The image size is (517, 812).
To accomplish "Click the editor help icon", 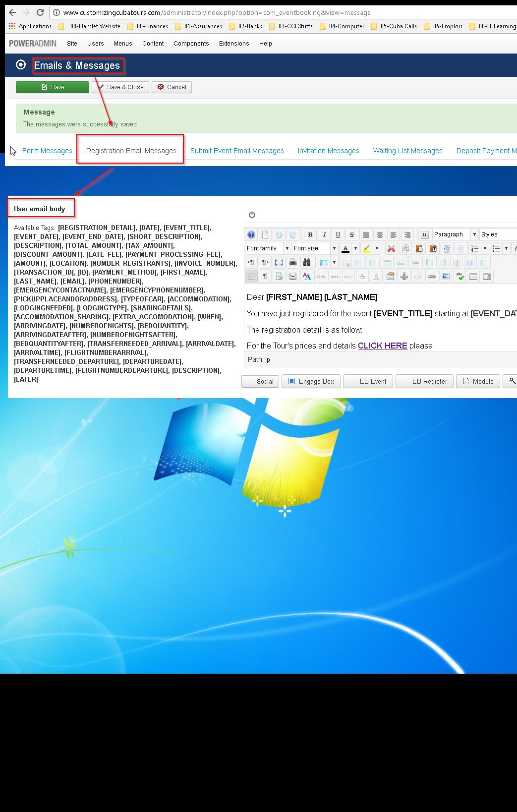I will (x=251, y=235).
